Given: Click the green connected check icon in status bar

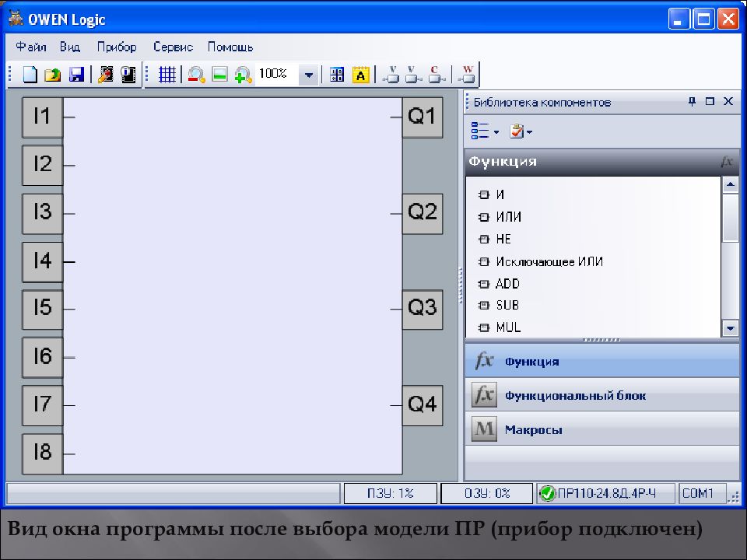Looking at the screenshot, I should (547, 493).
